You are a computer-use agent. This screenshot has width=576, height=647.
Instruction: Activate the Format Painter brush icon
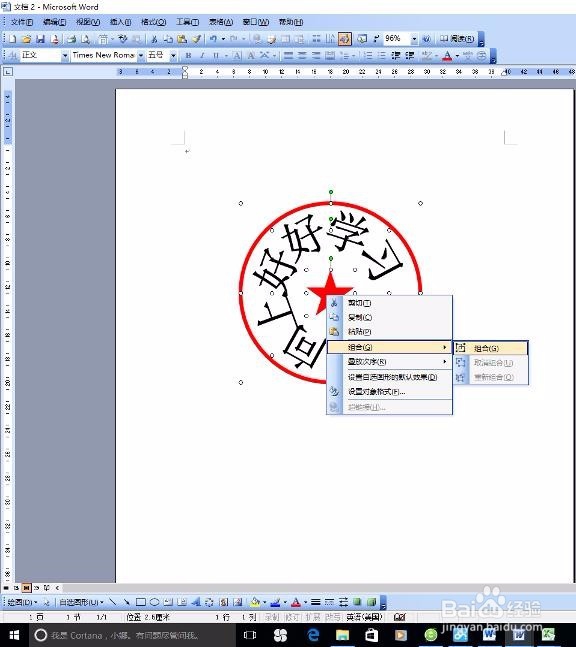[x=196, y=39]
